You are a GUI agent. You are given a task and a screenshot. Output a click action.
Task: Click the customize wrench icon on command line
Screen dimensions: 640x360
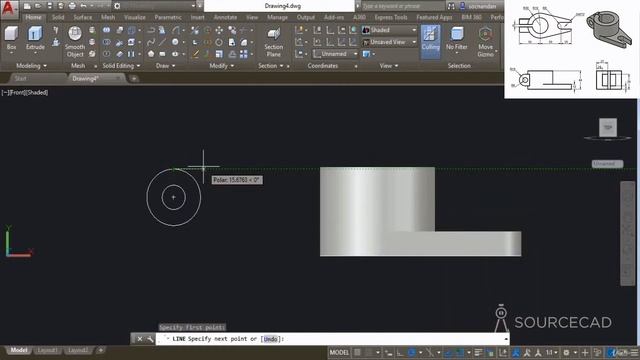[150, 339]
